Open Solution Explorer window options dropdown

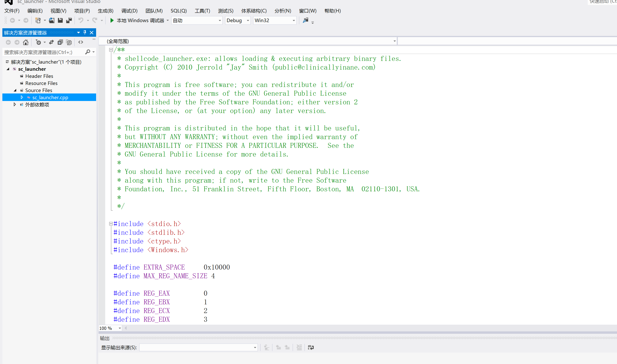(79, 32)
